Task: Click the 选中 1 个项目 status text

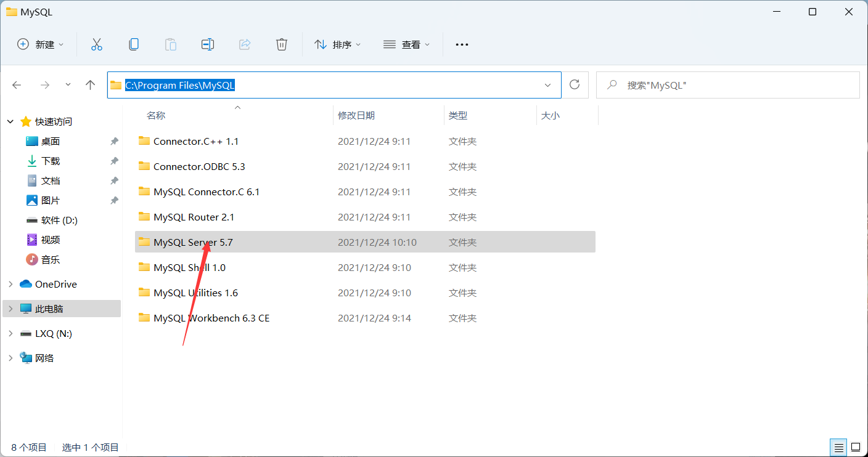Action: 91,447
